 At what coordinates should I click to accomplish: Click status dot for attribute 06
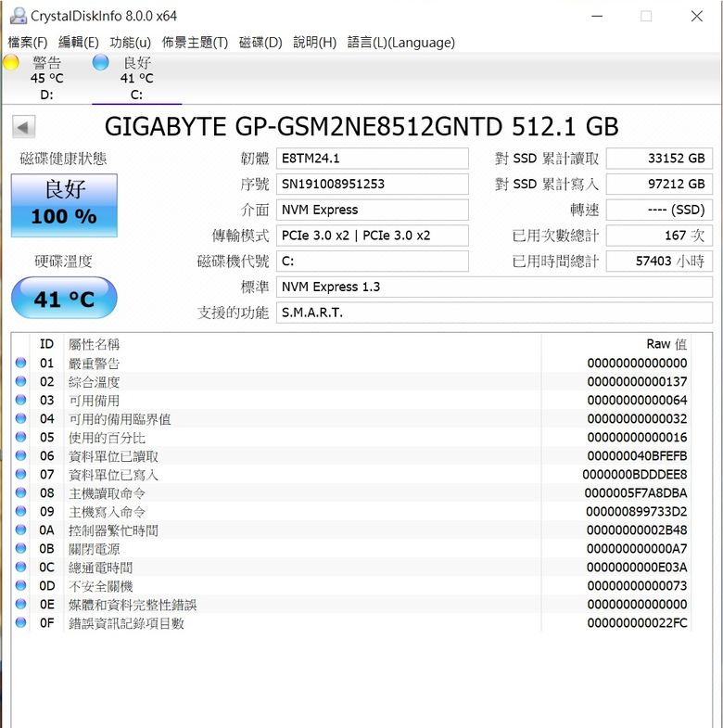pyautogui.click(x=21, y=455)
